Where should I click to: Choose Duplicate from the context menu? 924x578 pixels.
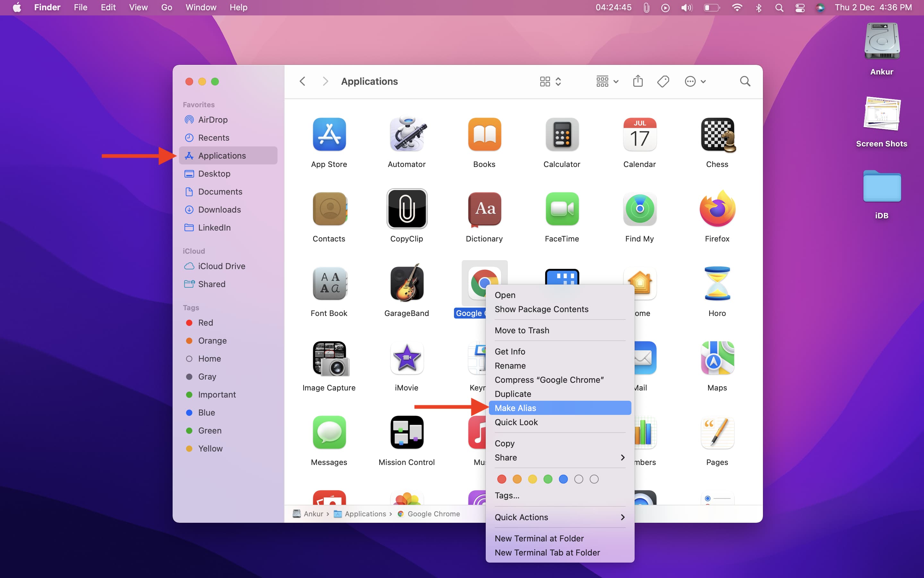[x=560, y=394]
